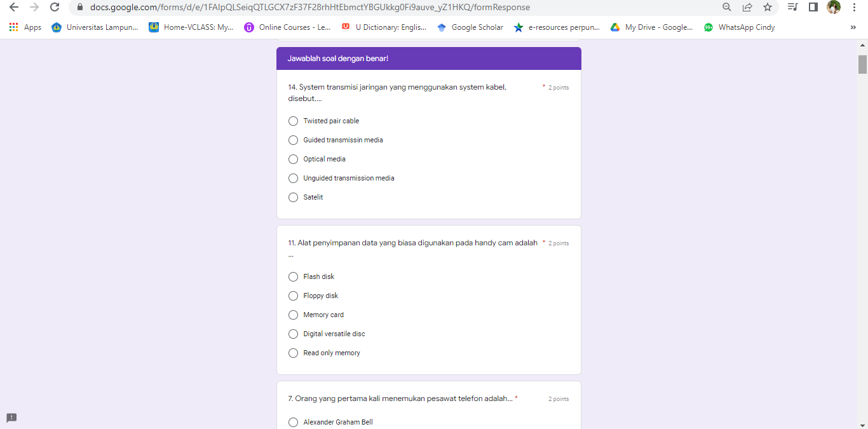868x429 pixels.
Task: Select the Twisted pair cable option
Action: [x=293, y=121]
